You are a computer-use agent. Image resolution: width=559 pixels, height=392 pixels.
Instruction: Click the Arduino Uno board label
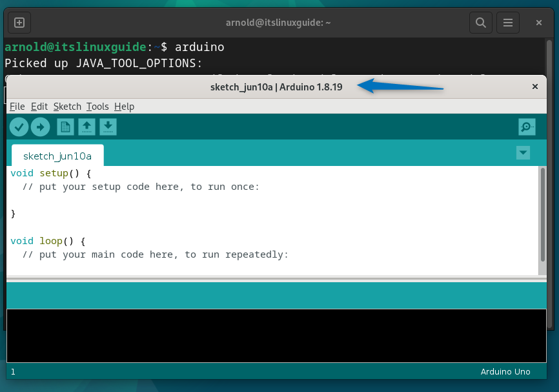pyautogui.click(x=505, y=371)
